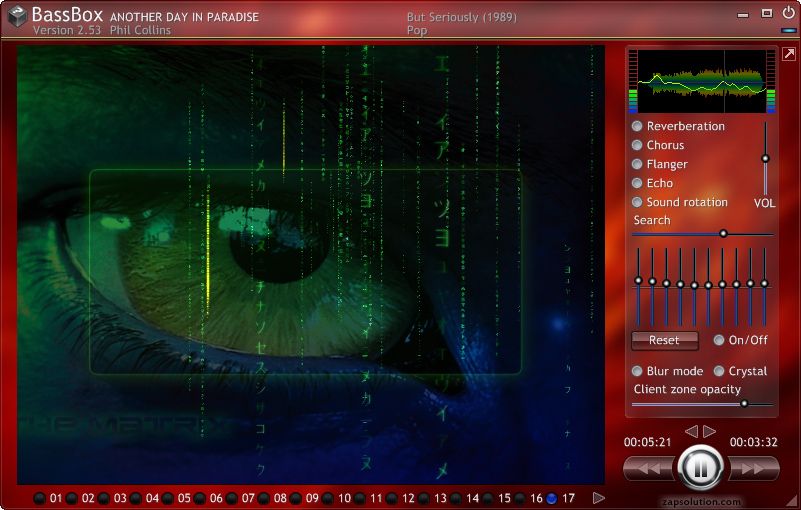
Task: Click the play arrow after track 17
Action: (x=599, y=498)
